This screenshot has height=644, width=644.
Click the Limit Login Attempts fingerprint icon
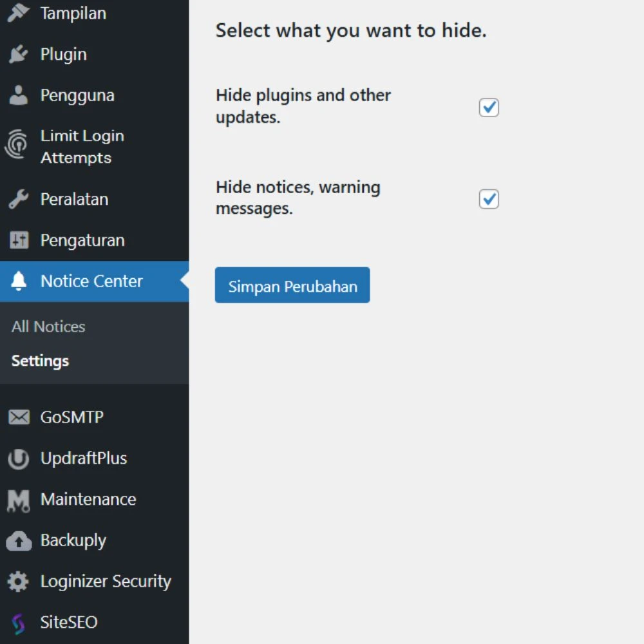(17, 146)
